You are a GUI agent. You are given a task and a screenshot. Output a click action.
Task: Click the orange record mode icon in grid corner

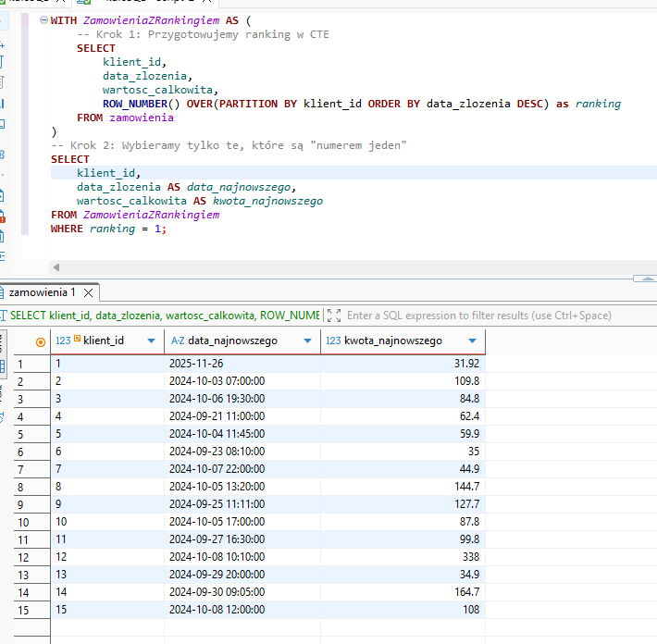(x=40, y=341)
